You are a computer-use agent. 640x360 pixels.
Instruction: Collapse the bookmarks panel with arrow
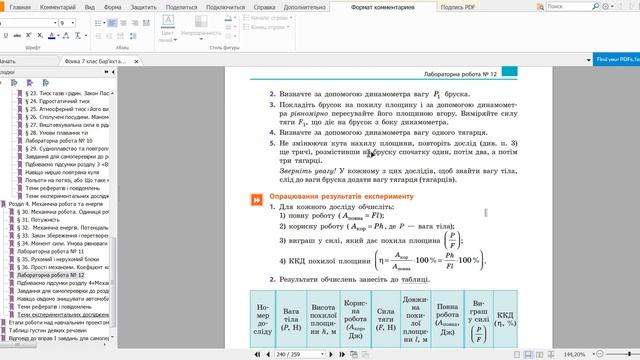coord(113,72)
